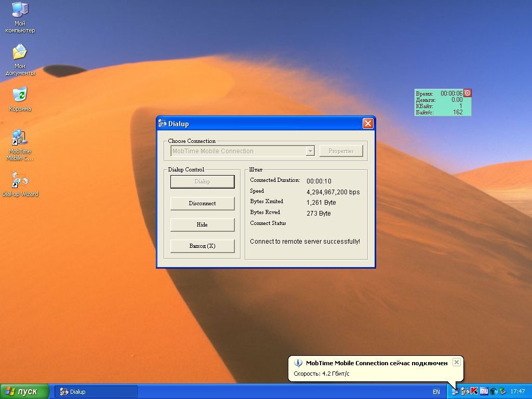
Task: Click the Bytes Xmited value 1,261 Byte
Action: click(321, 203)
